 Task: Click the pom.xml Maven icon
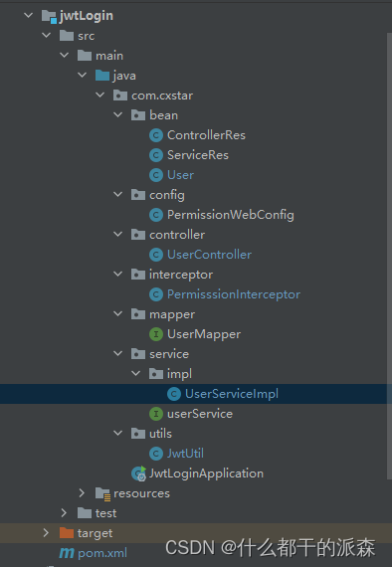(x=67, y=553)
